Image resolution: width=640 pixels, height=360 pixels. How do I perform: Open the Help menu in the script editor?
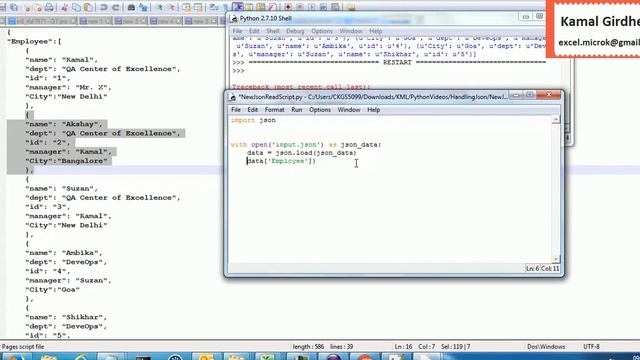click(x=373, y=110)
